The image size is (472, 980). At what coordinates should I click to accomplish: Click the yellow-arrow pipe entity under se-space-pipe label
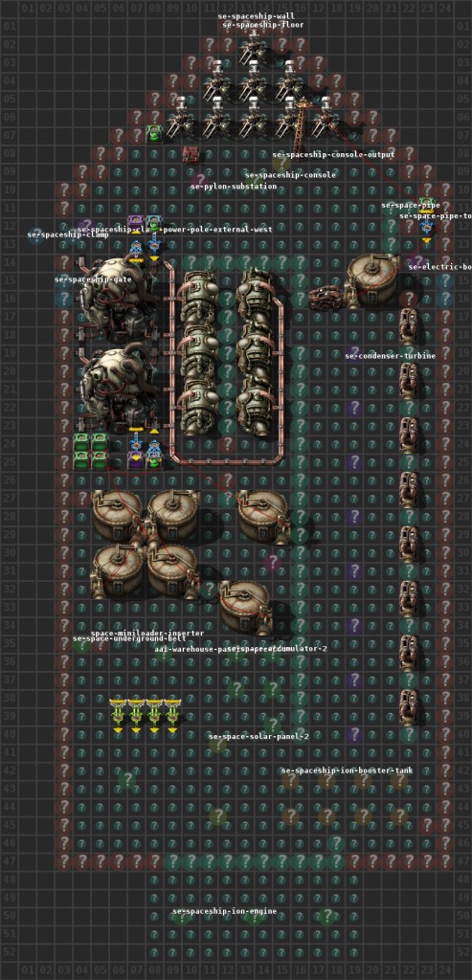(426, 226)
